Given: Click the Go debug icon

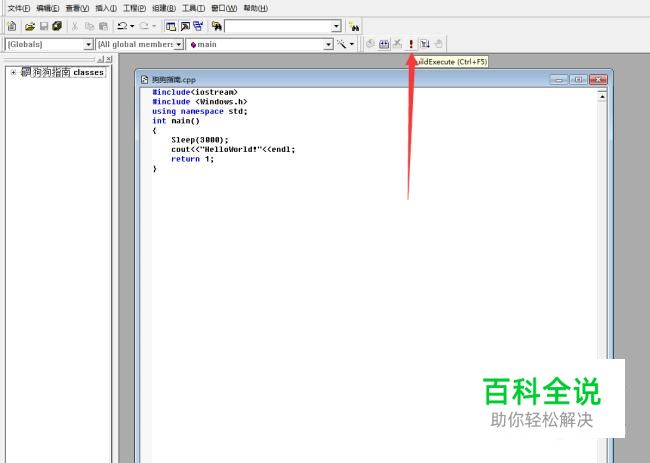Looking at the screenshot, I should pos(425,44).
